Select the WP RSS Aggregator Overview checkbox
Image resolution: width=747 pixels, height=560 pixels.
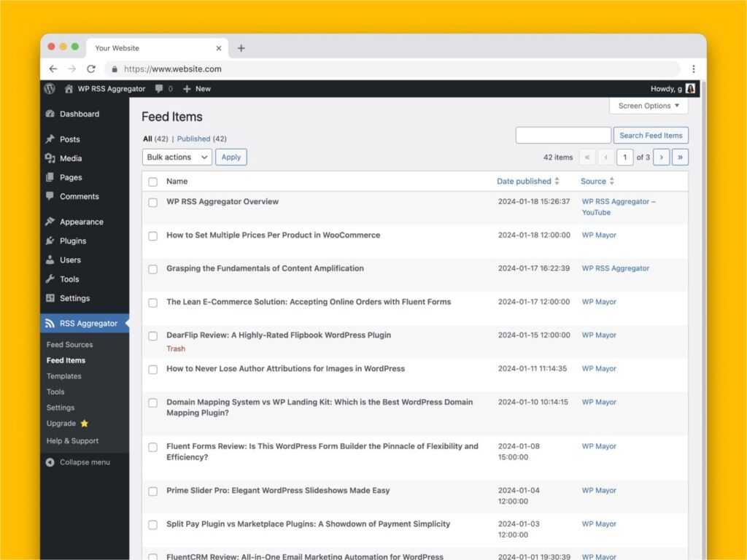point(152,202)
